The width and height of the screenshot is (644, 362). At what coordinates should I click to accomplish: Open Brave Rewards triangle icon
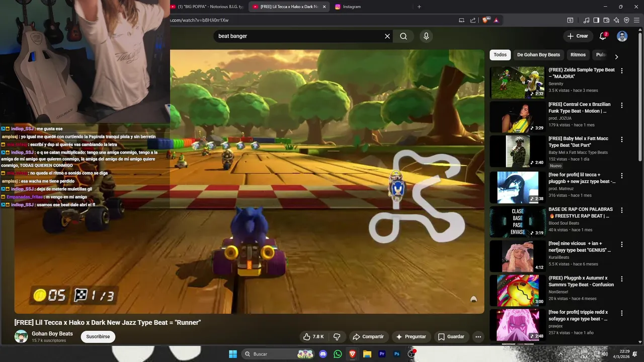point(496,20)
